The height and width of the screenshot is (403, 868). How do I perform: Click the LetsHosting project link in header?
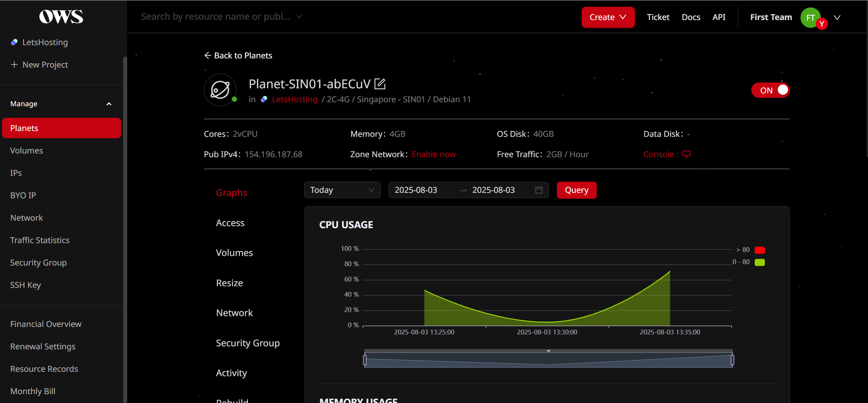(294, 99)
